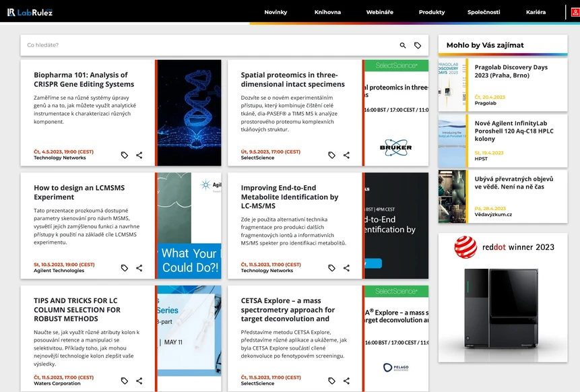
Task: Click the DNA image on Biopharma card
Action: pyautogui.click(x=189, y=112)
